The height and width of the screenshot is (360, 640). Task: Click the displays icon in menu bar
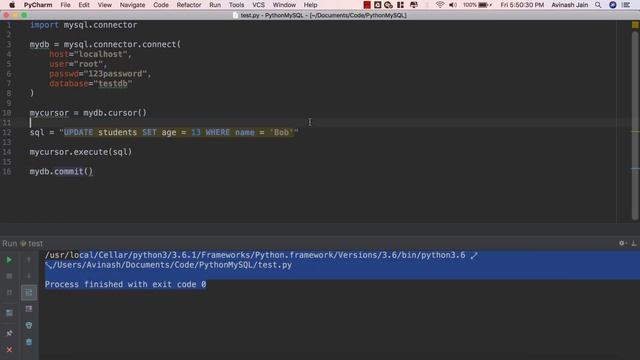click(x=414, y=5)
